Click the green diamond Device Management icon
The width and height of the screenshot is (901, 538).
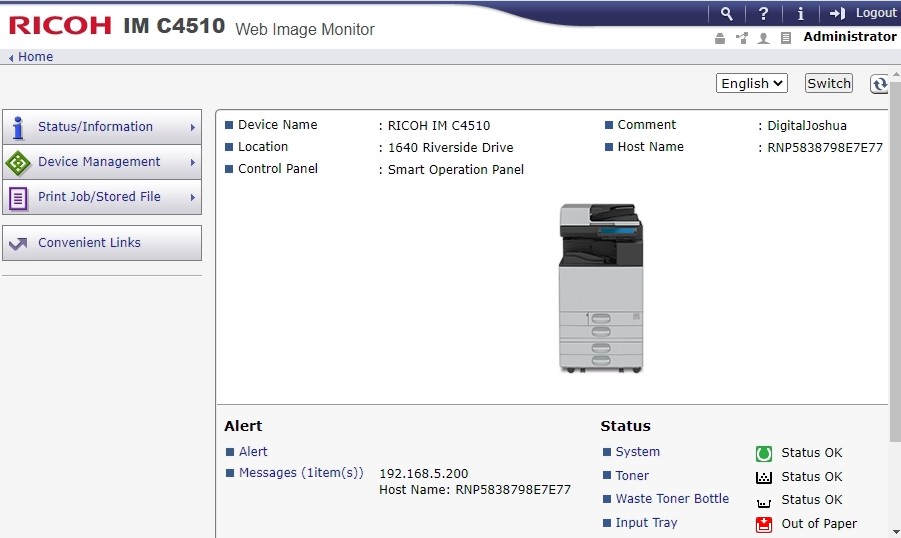(18, 163)
